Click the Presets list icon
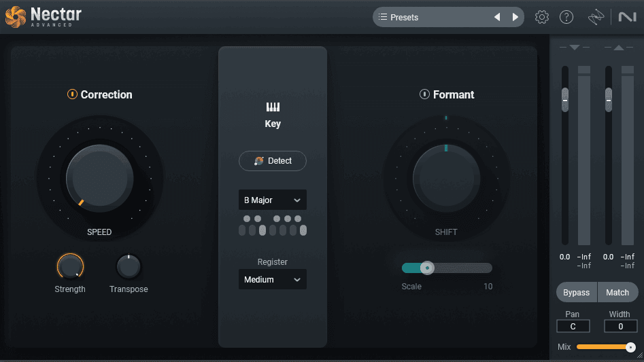 click(383, 17)
